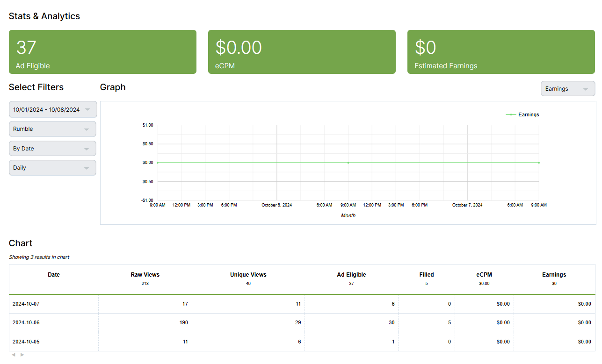Open the By Date grouping dropdown
This screenshot has width=602, height=364.
tap(52, 149)
